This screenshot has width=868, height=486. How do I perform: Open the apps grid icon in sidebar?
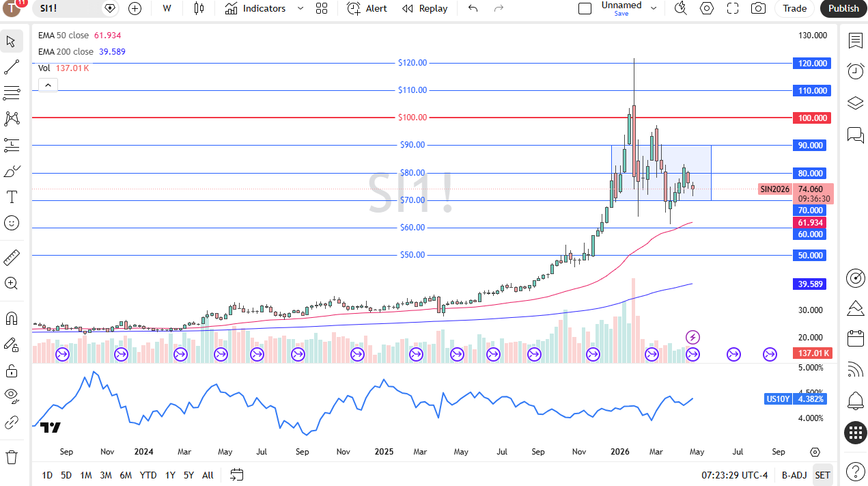click(855, 433)
